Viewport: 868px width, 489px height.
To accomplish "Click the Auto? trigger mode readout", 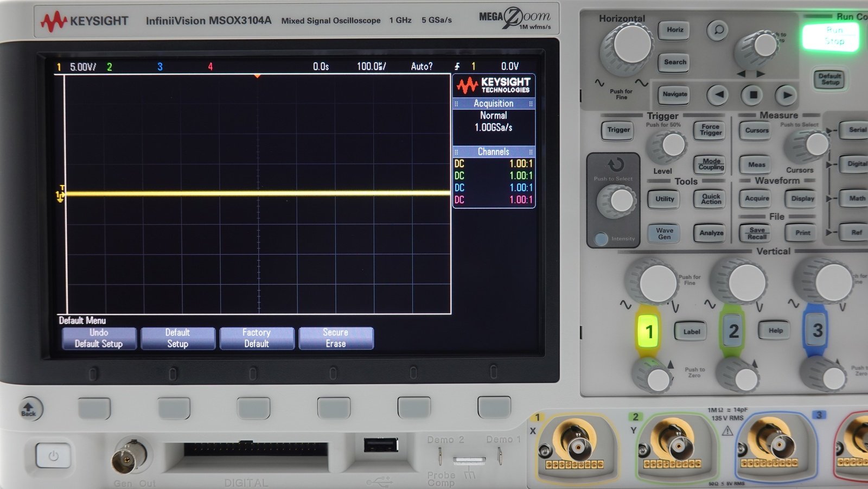I will [x=422, y=66].
